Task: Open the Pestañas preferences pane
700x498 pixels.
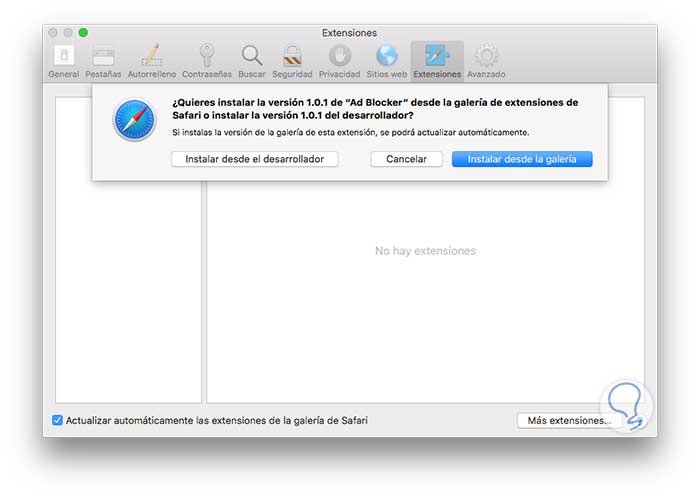Action: pos(103,62)
